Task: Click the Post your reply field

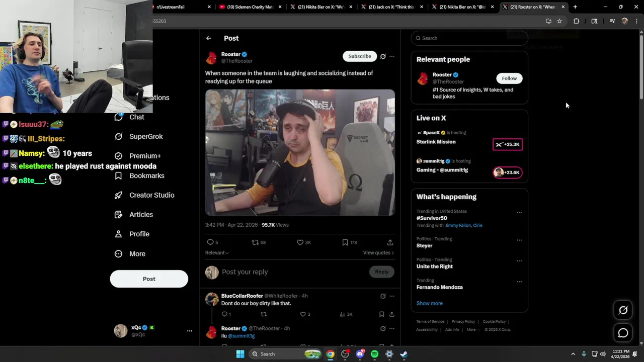Action: coord(293,272)
